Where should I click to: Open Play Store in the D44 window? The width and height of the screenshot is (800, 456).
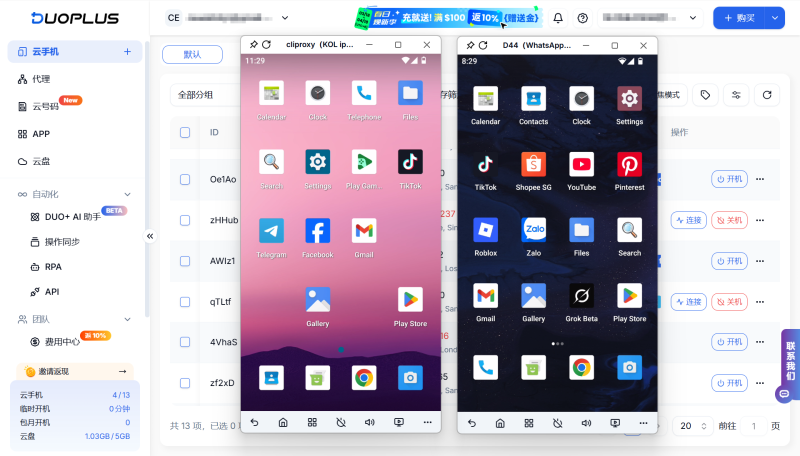coord(629,296)
